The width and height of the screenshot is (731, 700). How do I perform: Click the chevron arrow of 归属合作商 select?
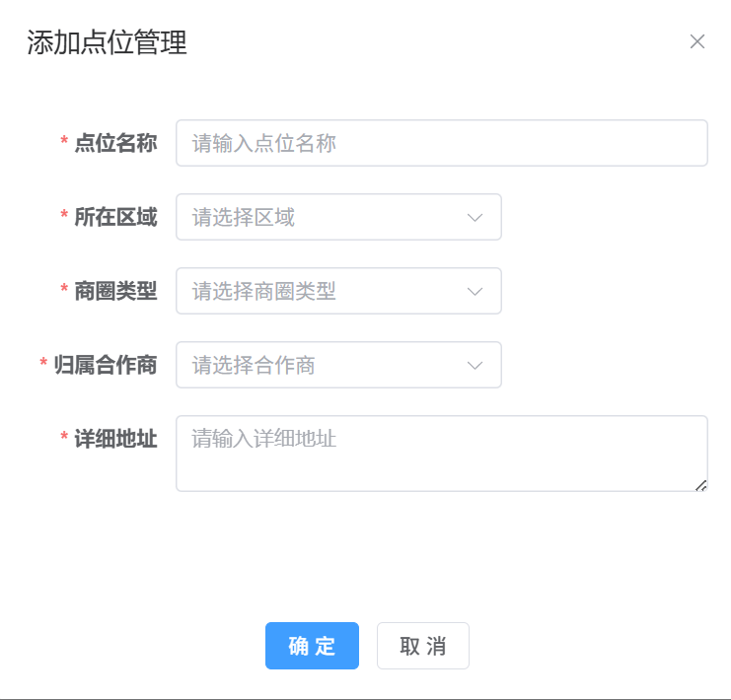(475, 365)
